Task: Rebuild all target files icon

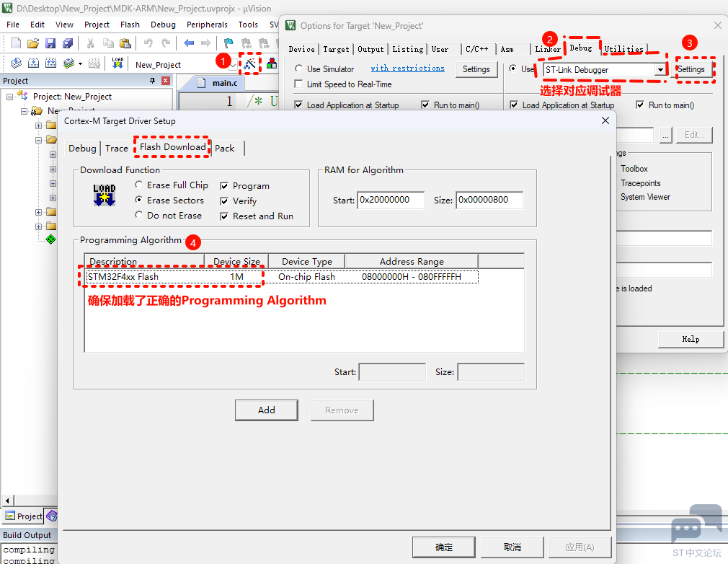Action: click(51, 63)
